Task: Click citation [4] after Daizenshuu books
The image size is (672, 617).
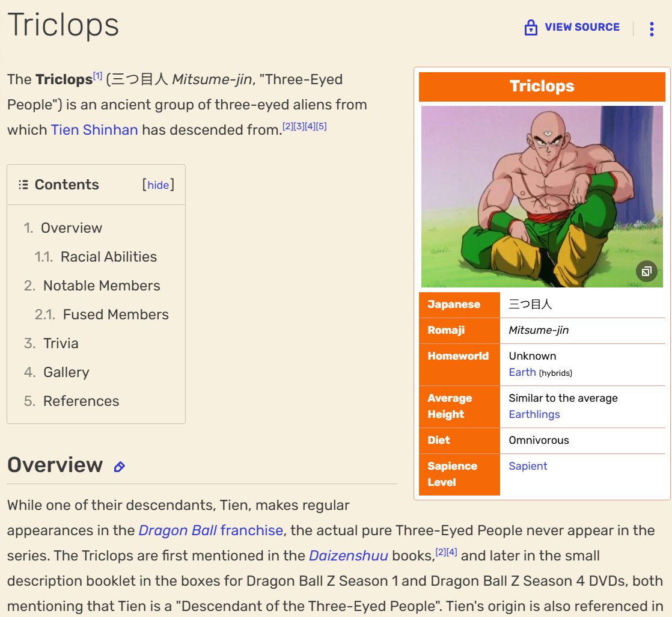Action: (x=452, y=552)
